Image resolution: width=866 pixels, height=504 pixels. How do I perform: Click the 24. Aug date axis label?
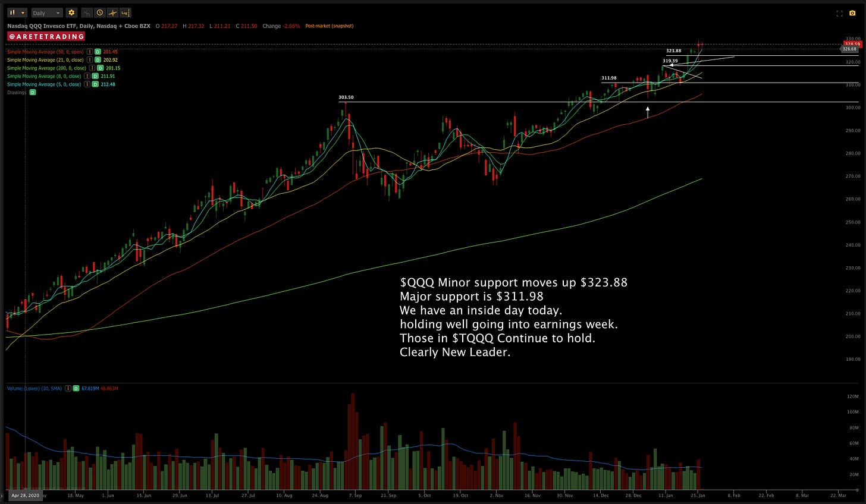point(320,495)
